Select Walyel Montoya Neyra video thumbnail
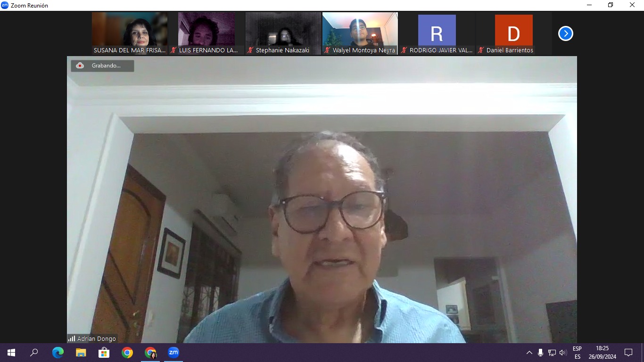 360,33
